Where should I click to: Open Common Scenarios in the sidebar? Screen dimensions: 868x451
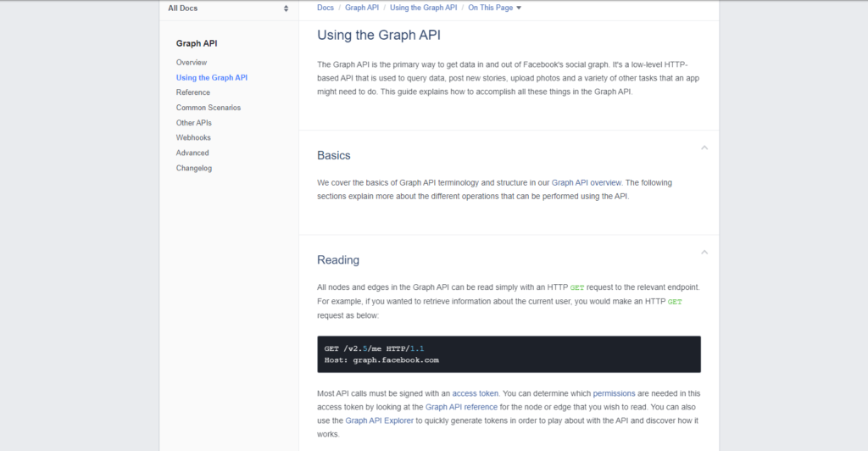click(209, 108)
